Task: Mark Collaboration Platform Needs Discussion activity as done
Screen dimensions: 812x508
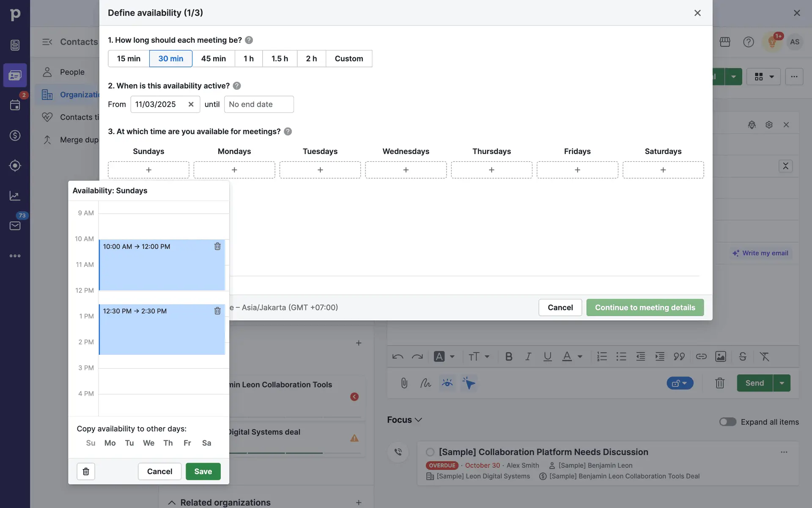Action: click(x=430, y=452)
